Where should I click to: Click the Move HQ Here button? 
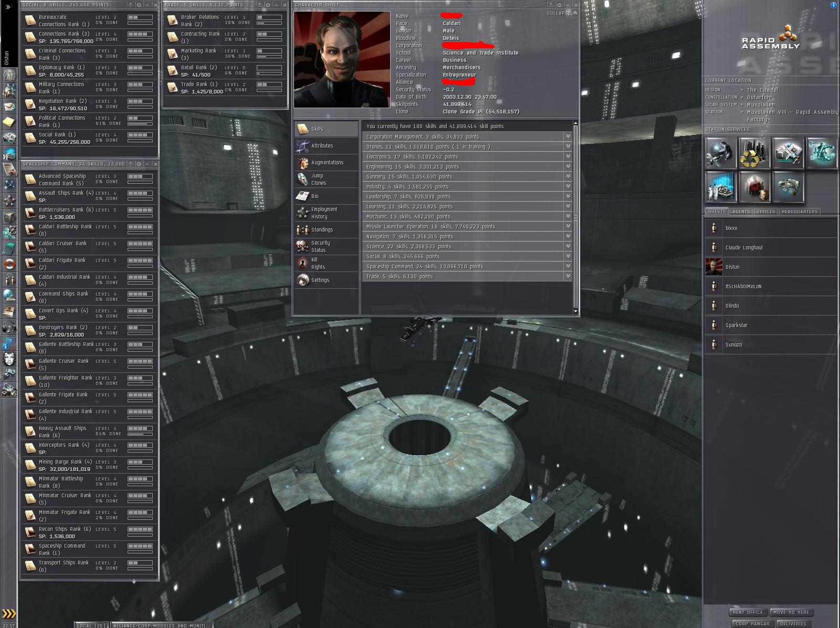(x=791, y=612)
